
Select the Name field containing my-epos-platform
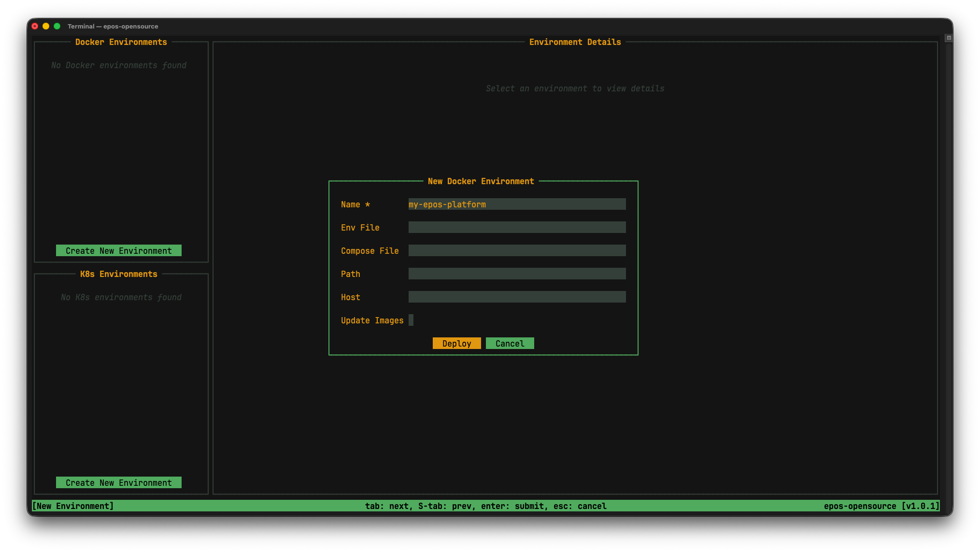(x=516, y=204)
